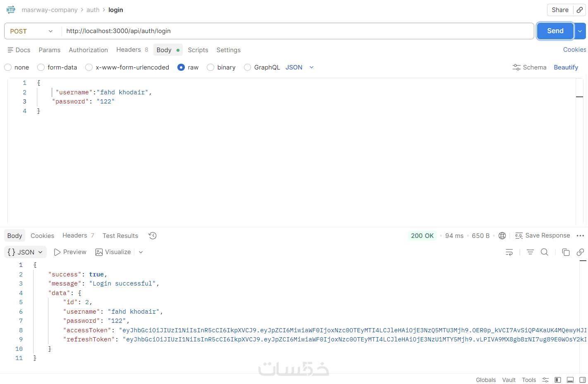Open response Headers 7 tab
Screen dimensions: 588x384
click(x=79, y=235)
